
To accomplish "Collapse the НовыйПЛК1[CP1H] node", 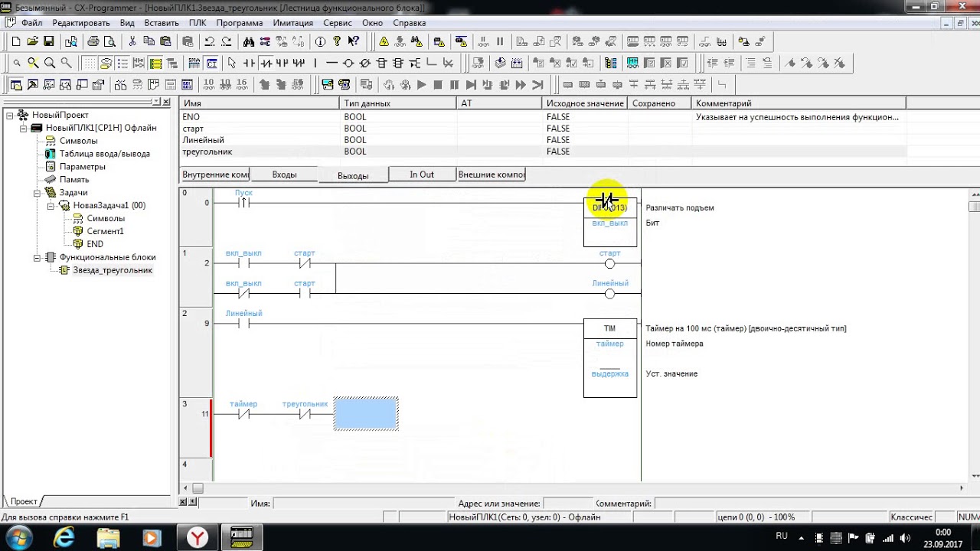I will tap(23, 128).
